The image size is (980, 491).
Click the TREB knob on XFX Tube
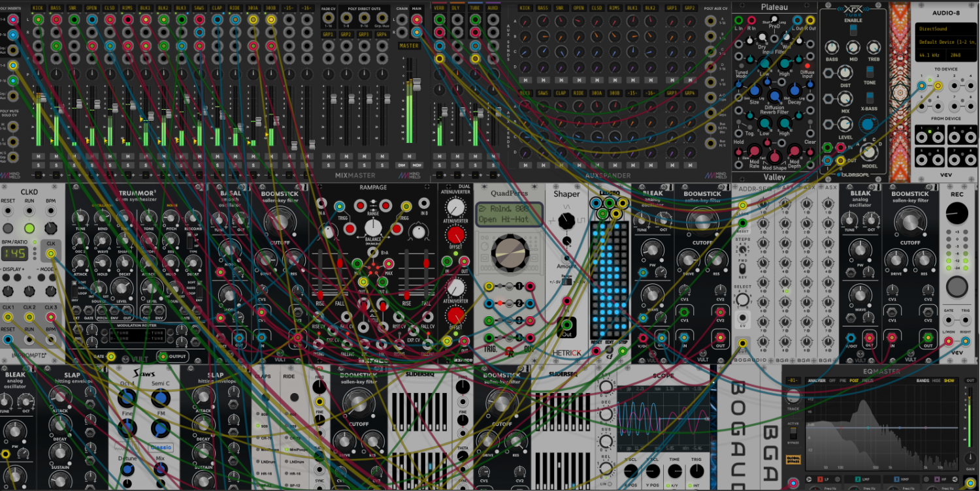[874, 47]
